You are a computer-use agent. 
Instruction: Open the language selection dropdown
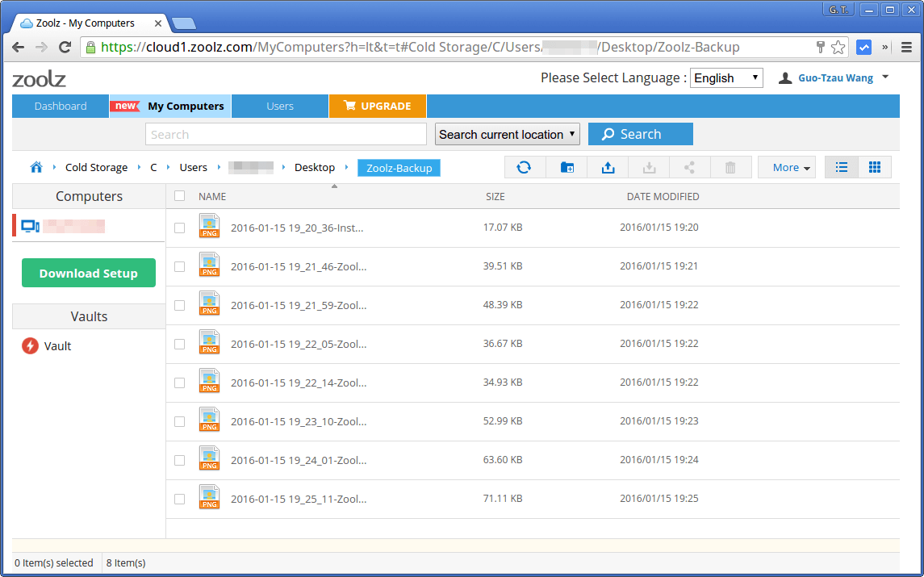point(725,77)
